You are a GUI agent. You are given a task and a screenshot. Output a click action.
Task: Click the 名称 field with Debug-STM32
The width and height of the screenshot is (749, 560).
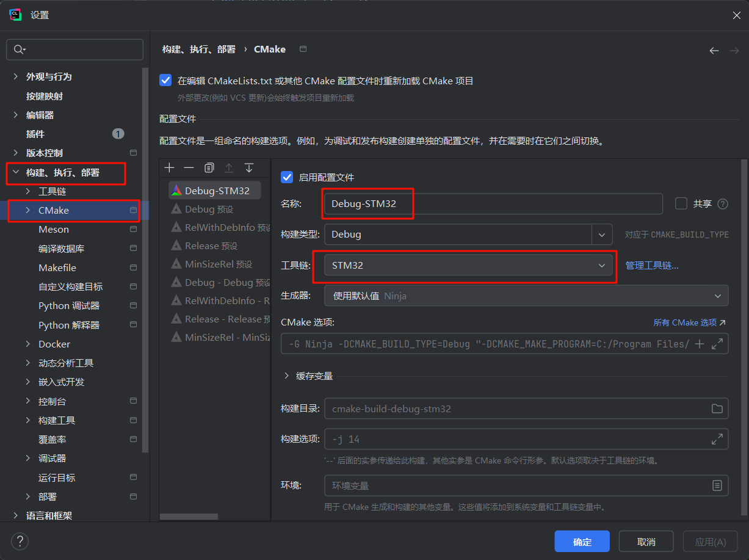pos(493,204)
